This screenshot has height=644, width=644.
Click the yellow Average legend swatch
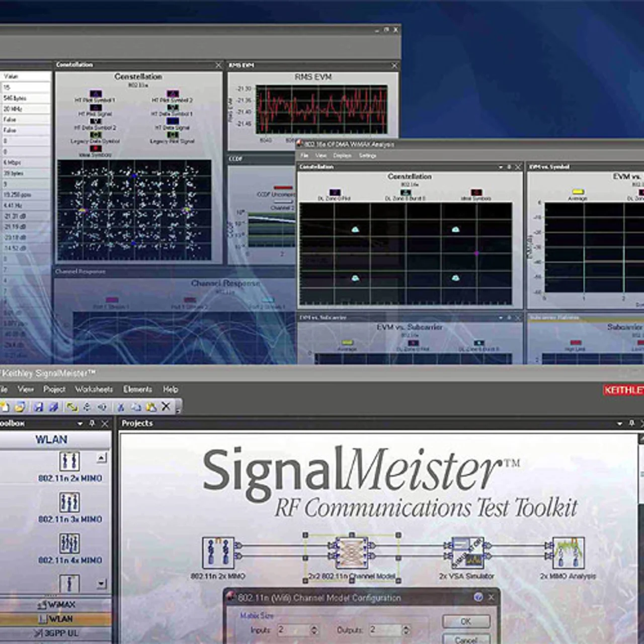click(x=578, y=192)
